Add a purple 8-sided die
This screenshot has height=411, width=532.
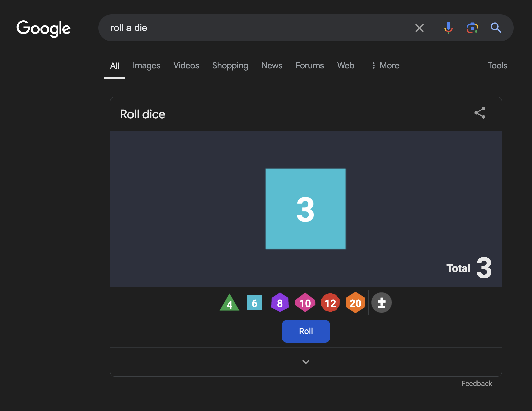coord(280,303)
